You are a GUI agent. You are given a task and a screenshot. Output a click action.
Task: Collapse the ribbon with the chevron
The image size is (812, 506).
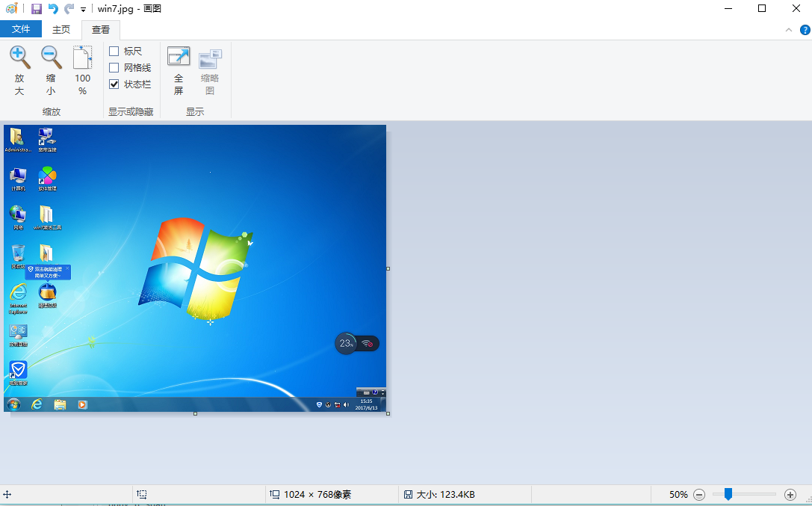(789, 30)
